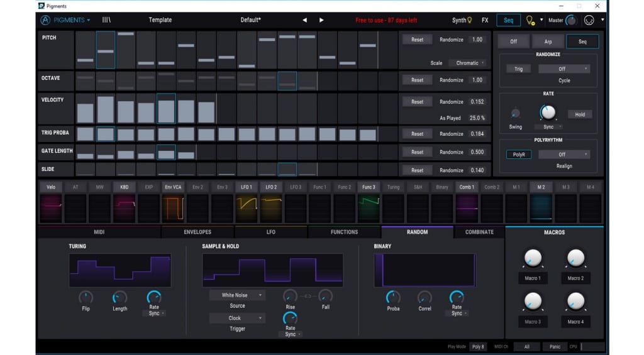
Task: Reset the Octave lane
Action: click(x=417, y=80)
